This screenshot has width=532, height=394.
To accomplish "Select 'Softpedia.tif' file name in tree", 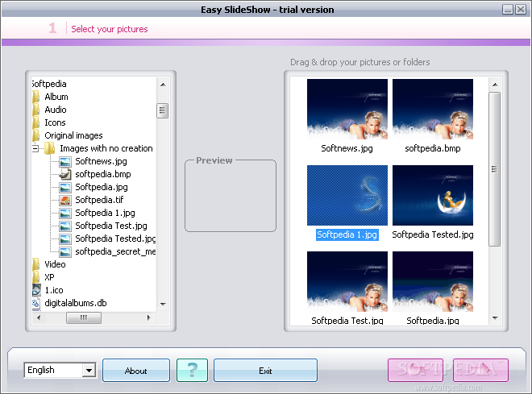I will coord(99,200).
